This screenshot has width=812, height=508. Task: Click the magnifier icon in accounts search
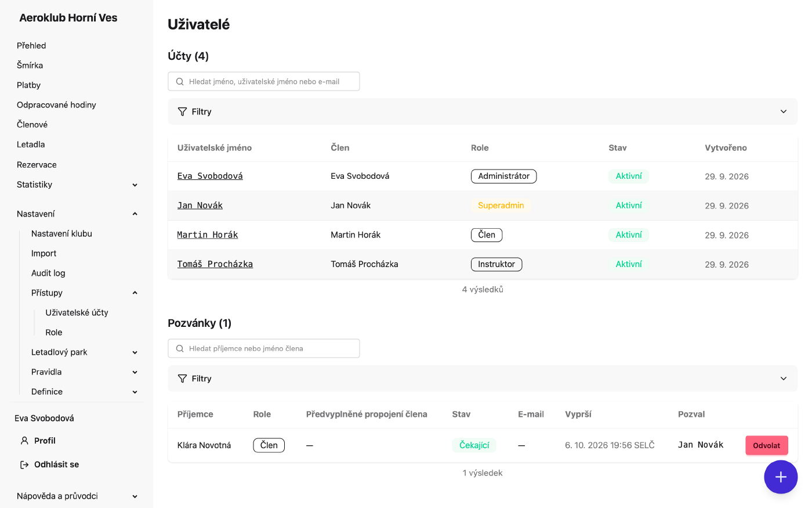pos(180,81)
